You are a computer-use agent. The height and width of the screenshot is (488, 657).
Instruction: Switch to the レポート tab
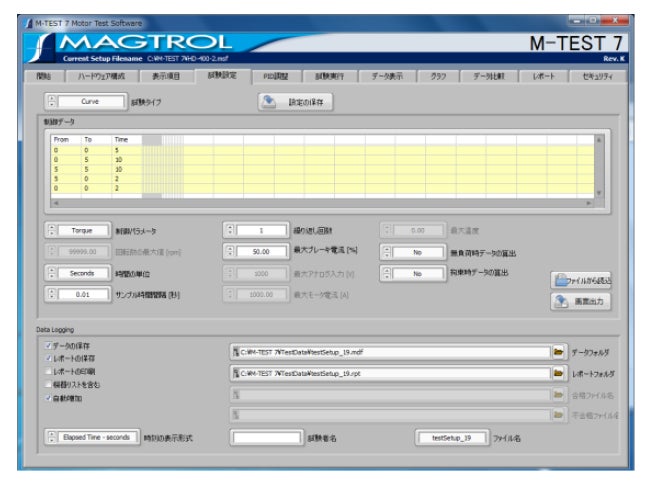[x=544, y=77]
